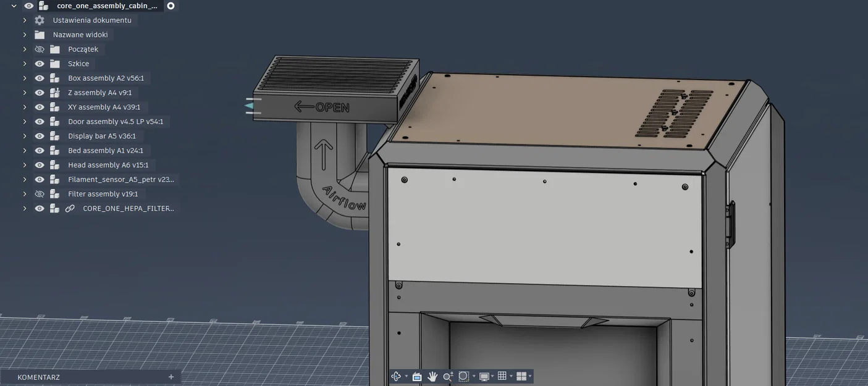868x386 pixels.
Task: Hide XY assembly A4 v39:1
Action: [x=40, y=107]
